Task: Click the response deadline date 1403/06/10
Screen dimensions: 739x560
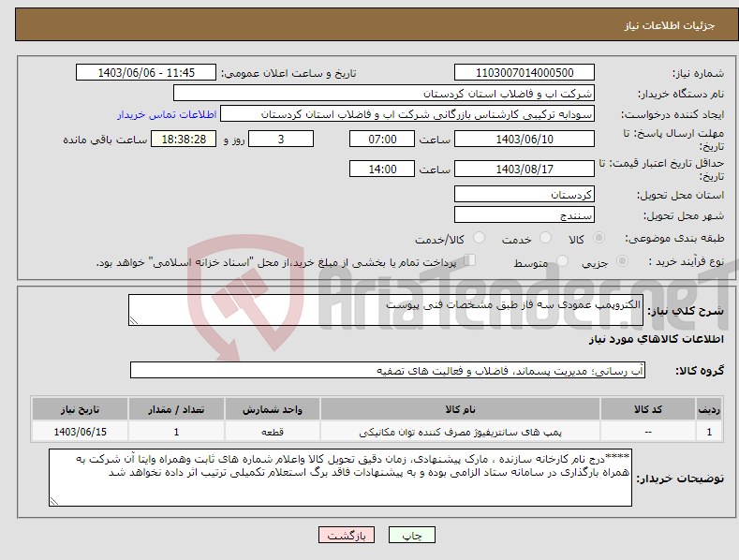Action: point(525,139)
